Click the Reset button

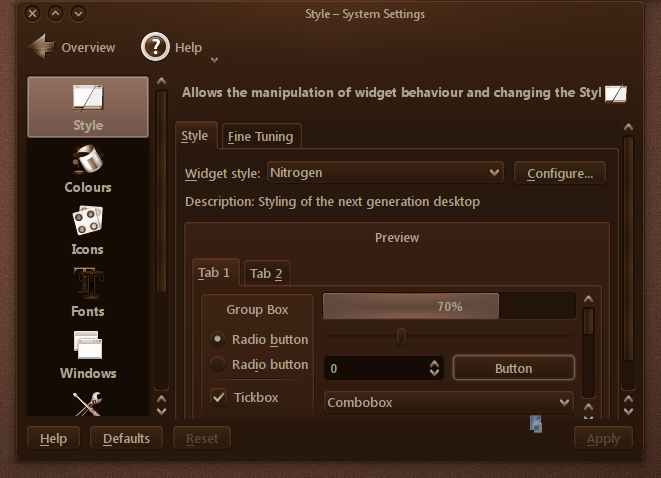202,438
